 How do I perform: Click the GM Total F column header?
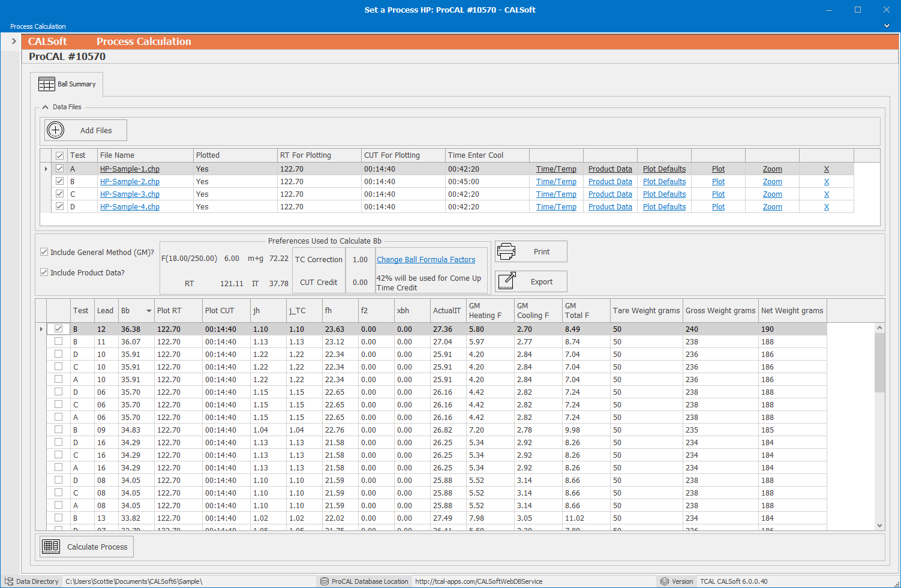586,311
